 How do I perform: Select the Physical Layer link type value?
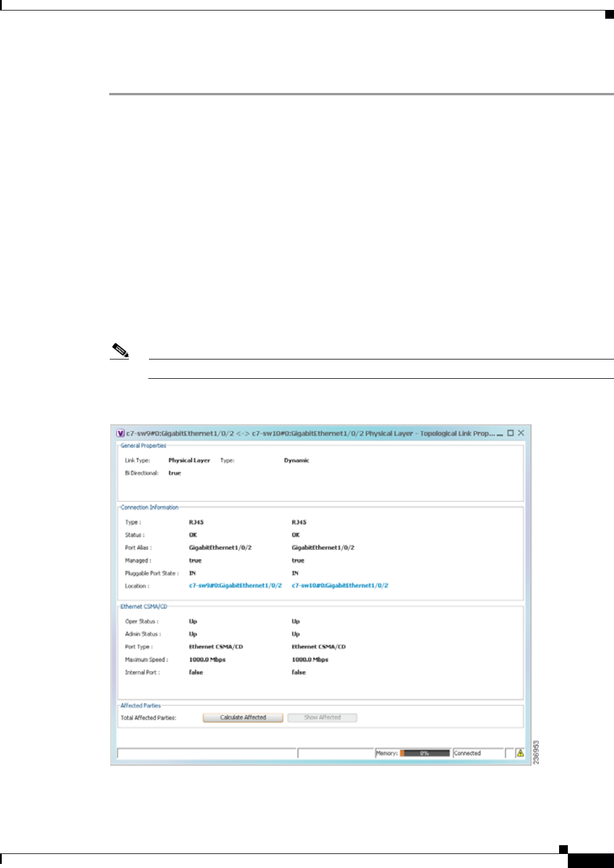[189, 461]
